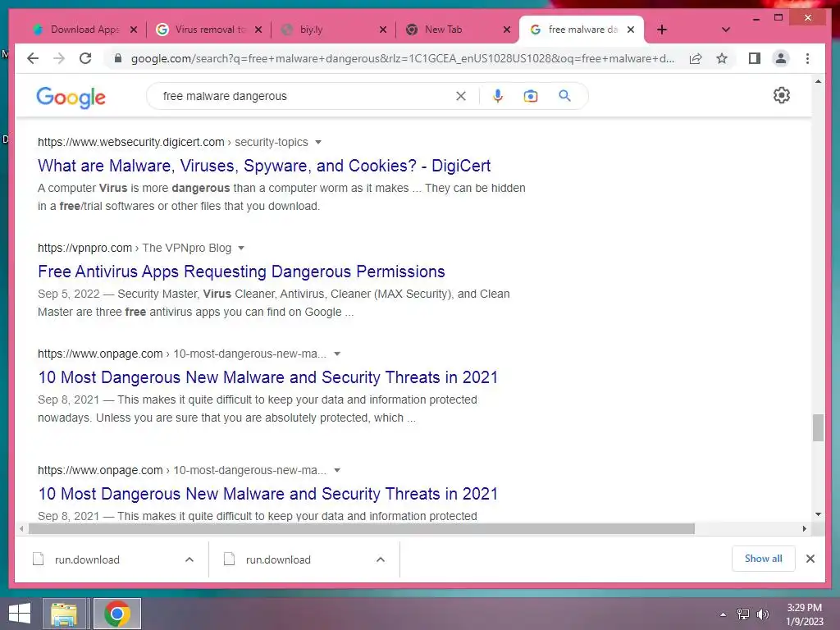
Task: Expand first run.download options arrow
Action: click(189, 559)
